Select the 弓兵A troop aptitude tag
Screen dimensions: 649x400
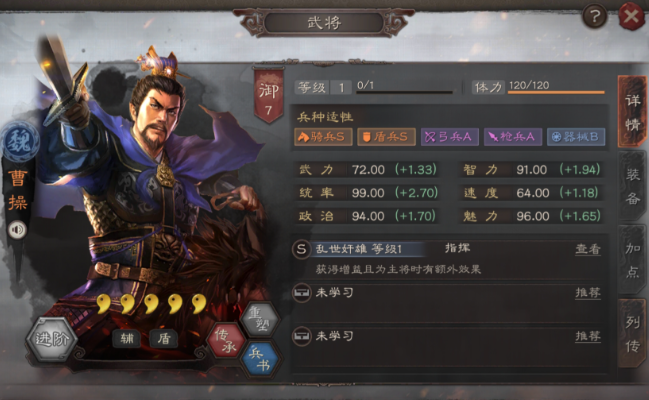[x=449, y=137]
